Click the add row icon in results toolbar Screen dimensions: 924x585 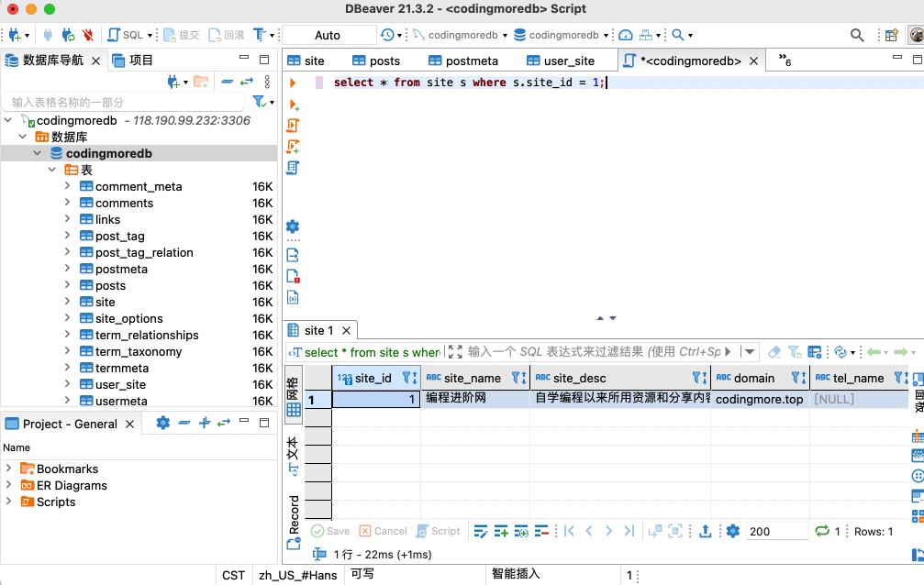pos(501,531)
